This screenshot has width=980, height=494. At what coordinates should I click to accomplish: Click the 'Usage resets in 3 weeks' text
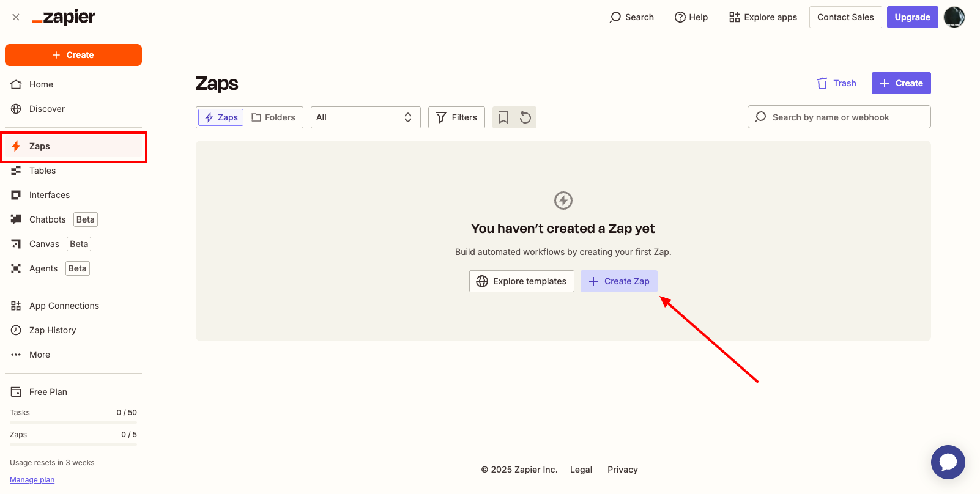52,463
